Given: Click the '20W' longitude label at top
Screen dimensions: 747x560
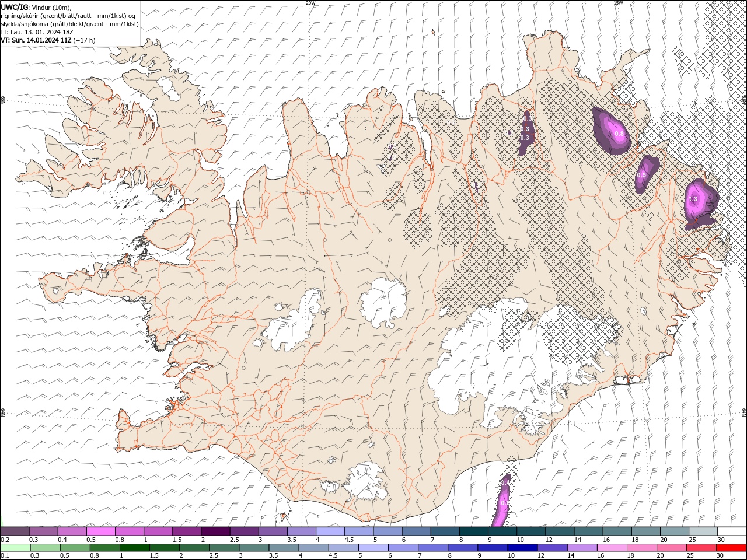Looking at the screenshot, I should tap(310, 3).
